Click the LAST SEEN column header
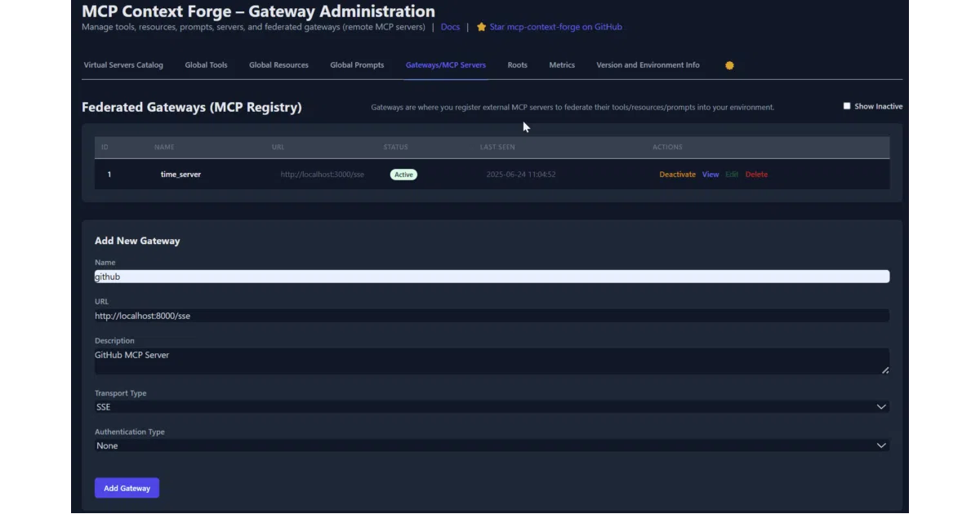Image resolution: width=980 pixels, height=514 pixels. tap(497, 148)
